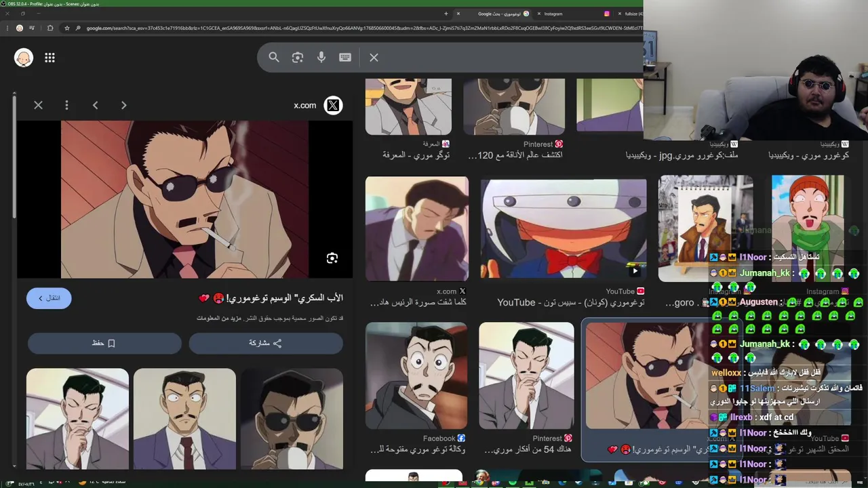The height and width of the screenshot is (488, 868).
Task: Go to the previous image in preview
Action: click(95, 105)
